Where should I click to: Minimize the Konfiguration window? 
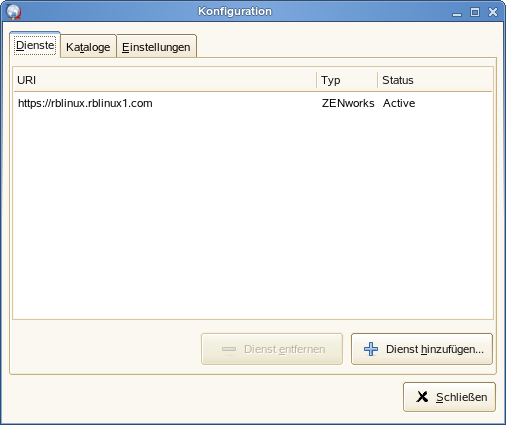457,13
